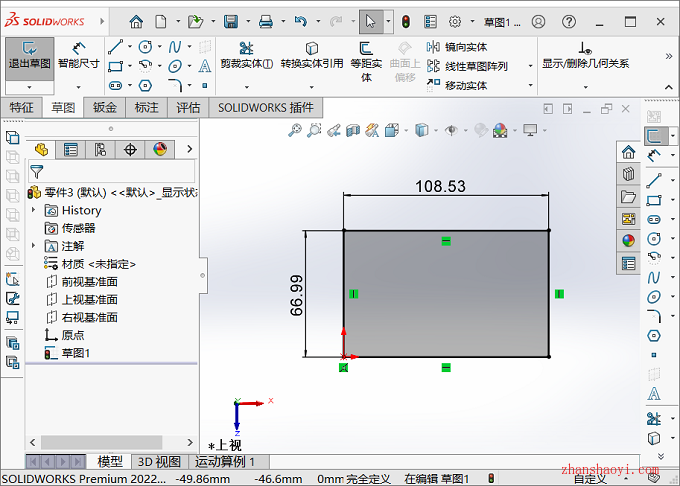Viewport: 680px width, 486px height.
Task: Open the Appearances color-ball icon in task pane
Action: click(628, 240)
